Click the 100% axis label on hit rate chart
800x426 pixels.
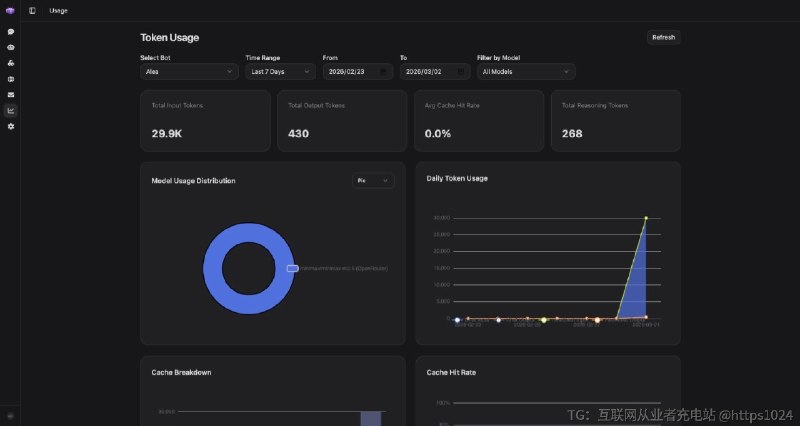[x=443, y=403]
